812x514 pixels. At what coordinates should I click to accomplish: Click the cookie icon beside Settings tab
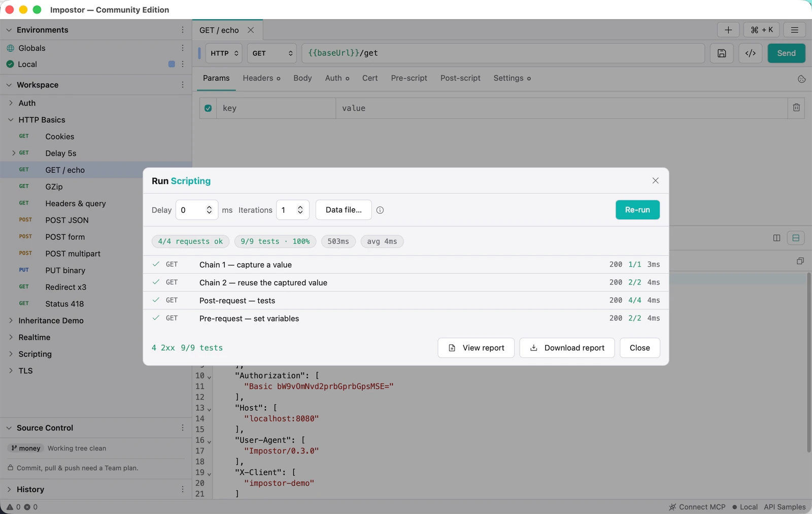(802, 79)
